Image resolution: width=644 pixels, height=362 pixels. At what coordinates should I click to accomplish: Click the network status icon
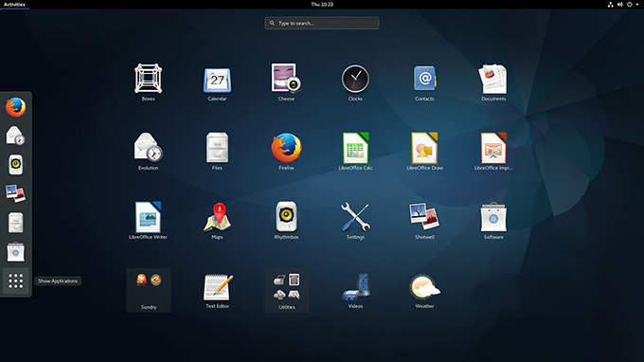pyautogui.click(x=610, y=4)
